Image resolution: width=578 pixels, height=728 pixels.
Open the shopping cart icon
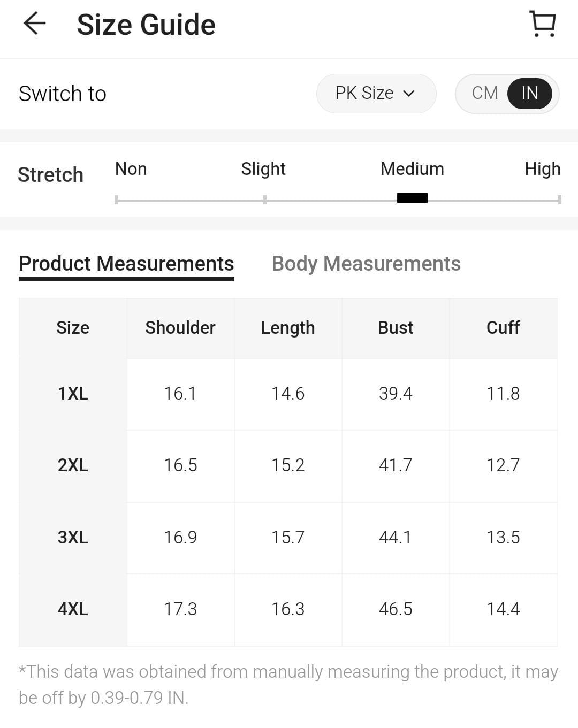pos(543,24)
